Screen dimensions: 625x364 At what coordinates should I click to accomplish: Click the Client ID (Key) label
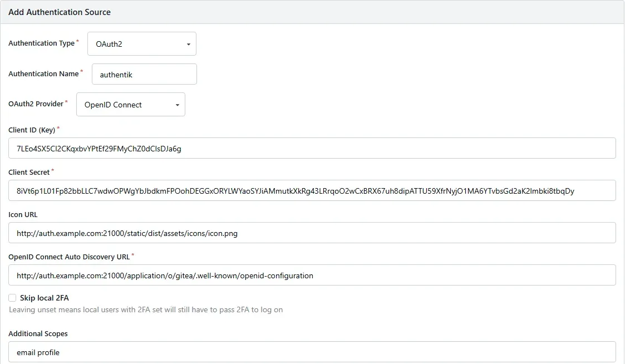pos(32,130)
